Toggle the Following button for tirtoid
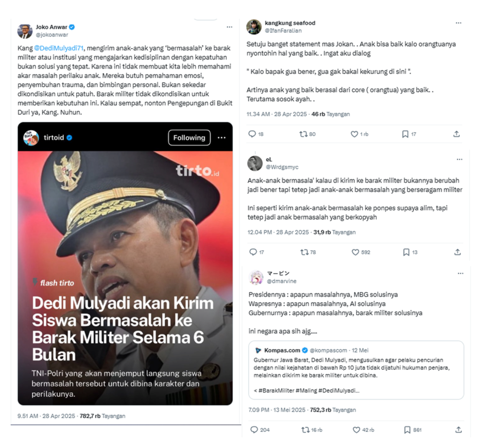Image resolution: width=481 pixels, height=448 pixels. [x=189, y=138]
